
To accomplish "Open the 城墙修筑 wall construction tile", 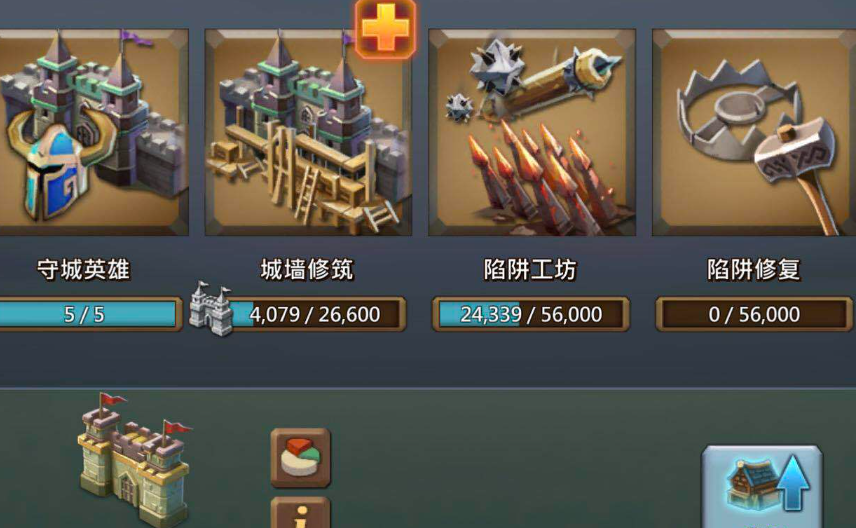I will point(308,132).
